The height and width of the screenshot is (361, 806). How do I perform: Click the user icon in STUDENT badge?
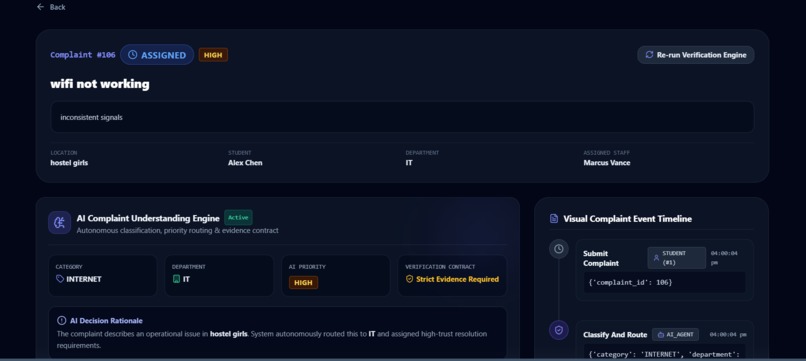pos(656,258)
